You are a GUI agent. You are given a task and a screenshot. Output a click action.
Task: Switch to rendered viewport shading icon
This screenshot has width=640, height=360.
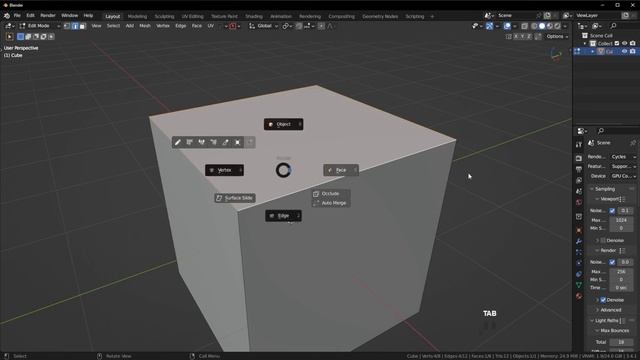(557, 26)
